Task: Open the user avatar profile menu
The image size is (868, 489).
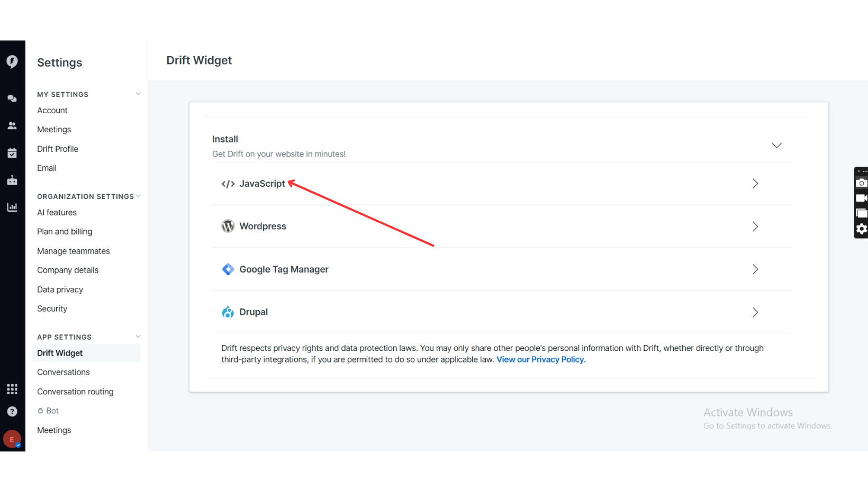Action: click(12, 439)
